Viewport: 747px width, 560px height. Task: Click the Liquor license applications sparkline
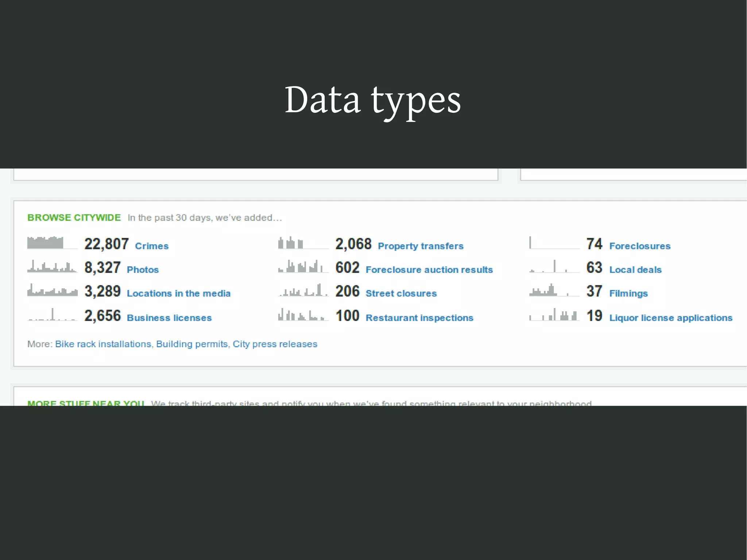click(x=554, y=315)
